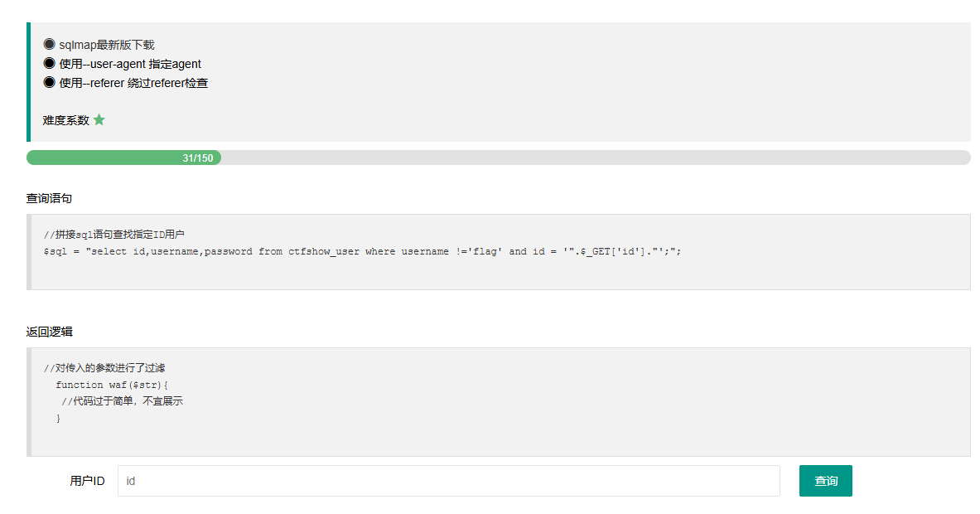
Task: Click the $sql select statement code line
Action: pyautogui.click(x=362, y=251)
